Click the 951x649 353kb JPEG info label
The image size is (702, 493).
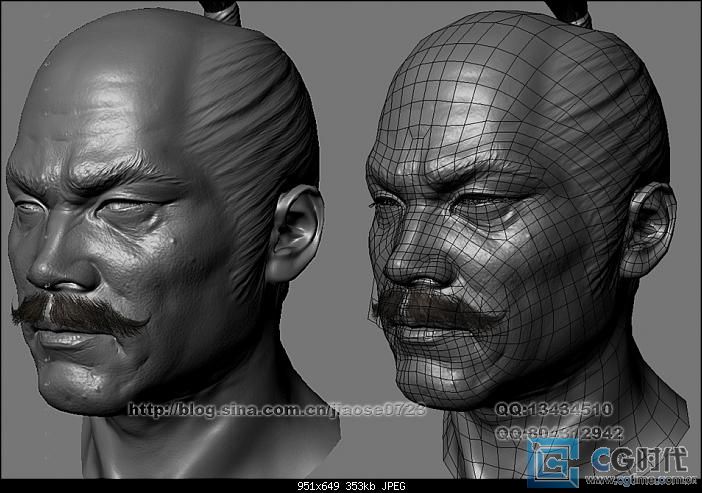350,486
